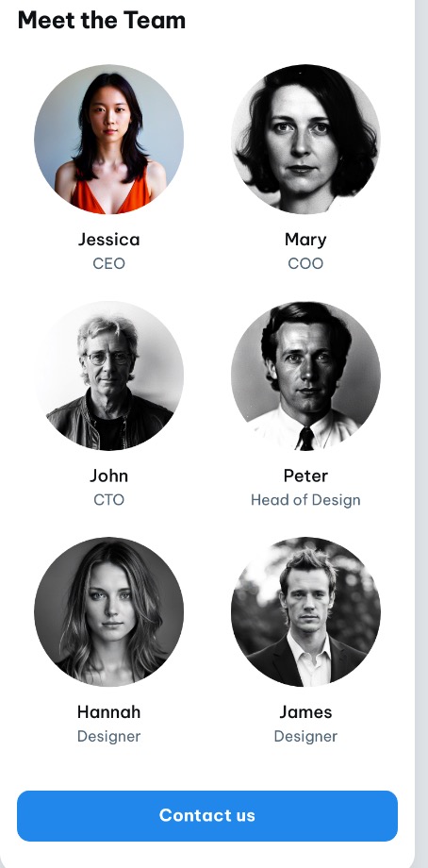
Task: Click the Hannah name text
Action: coord(109,712)
